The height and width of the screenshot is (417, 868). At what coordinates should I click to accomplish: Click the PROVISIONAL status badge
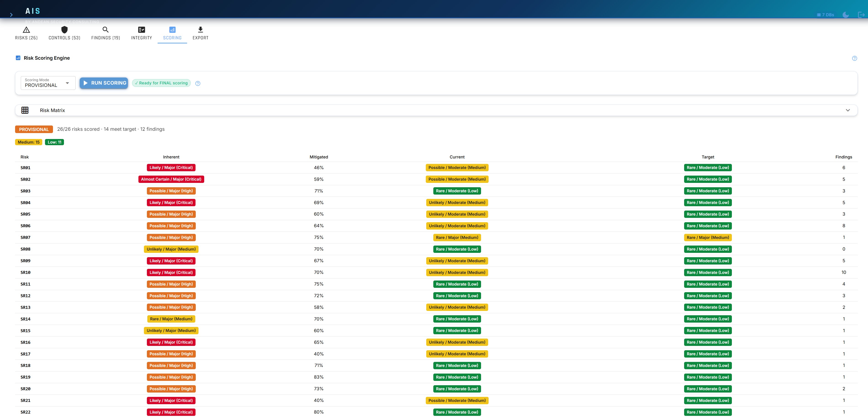[34, 130]
